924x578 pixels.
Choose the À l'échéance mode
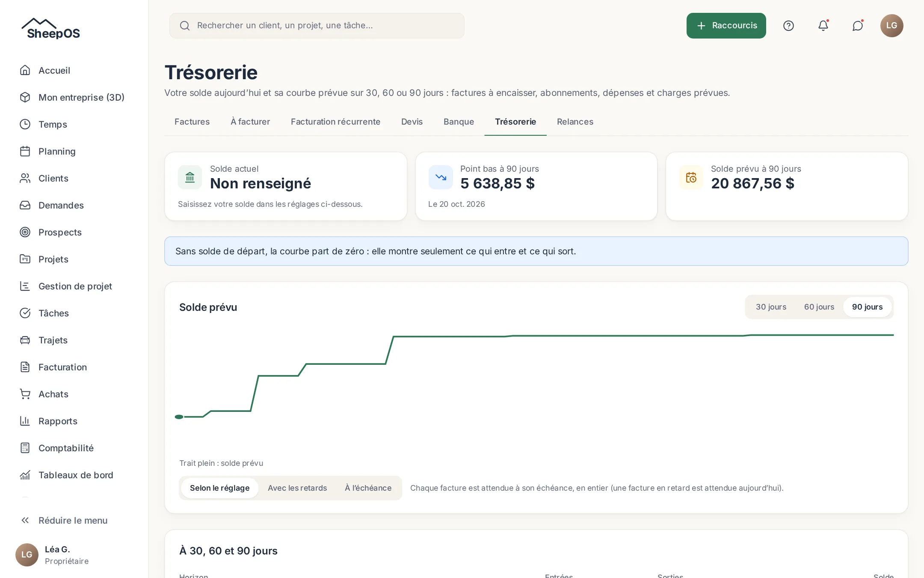[368, 488]
